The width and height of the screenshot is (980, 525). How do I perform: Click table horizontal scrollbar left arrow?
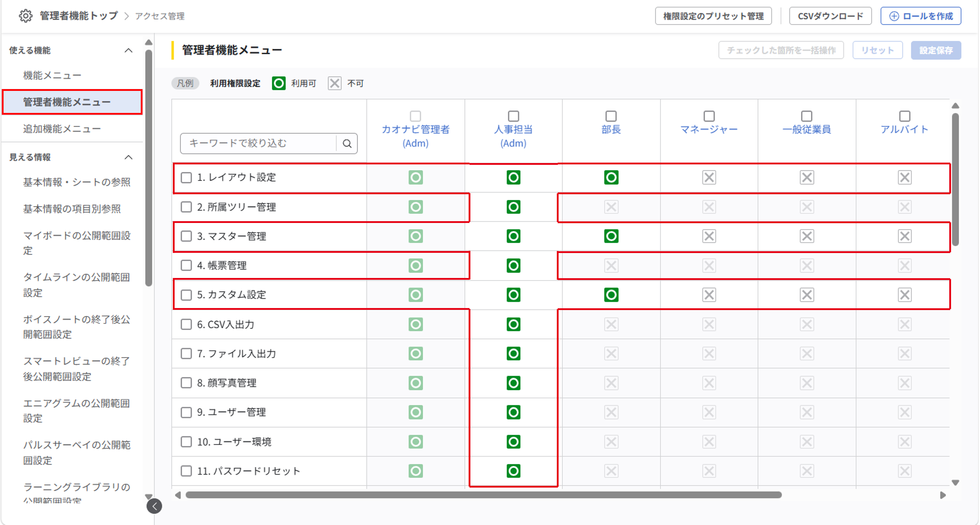(x=178, y=495)
